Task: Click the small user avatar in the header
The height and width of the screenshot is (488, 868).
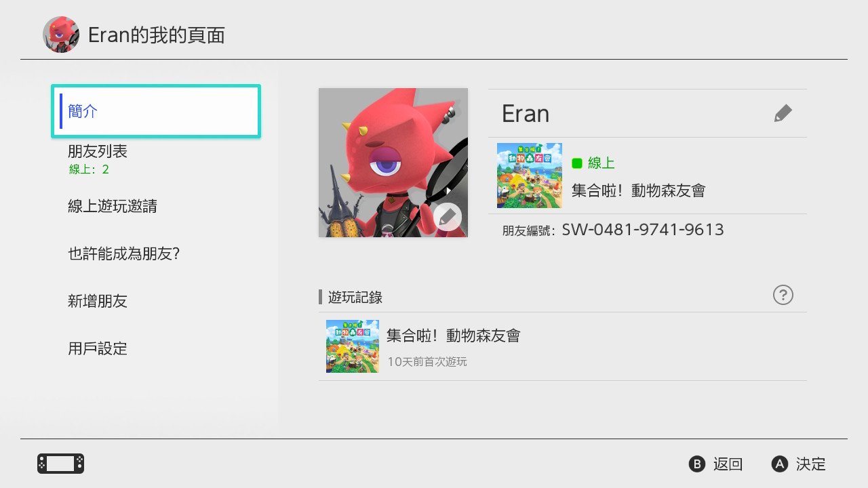Action: [x=61, y=35]
